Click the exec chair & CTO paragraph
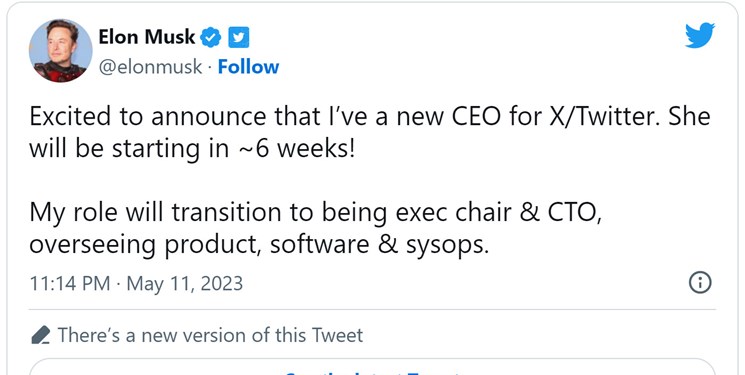 click(x=315, y=229)
